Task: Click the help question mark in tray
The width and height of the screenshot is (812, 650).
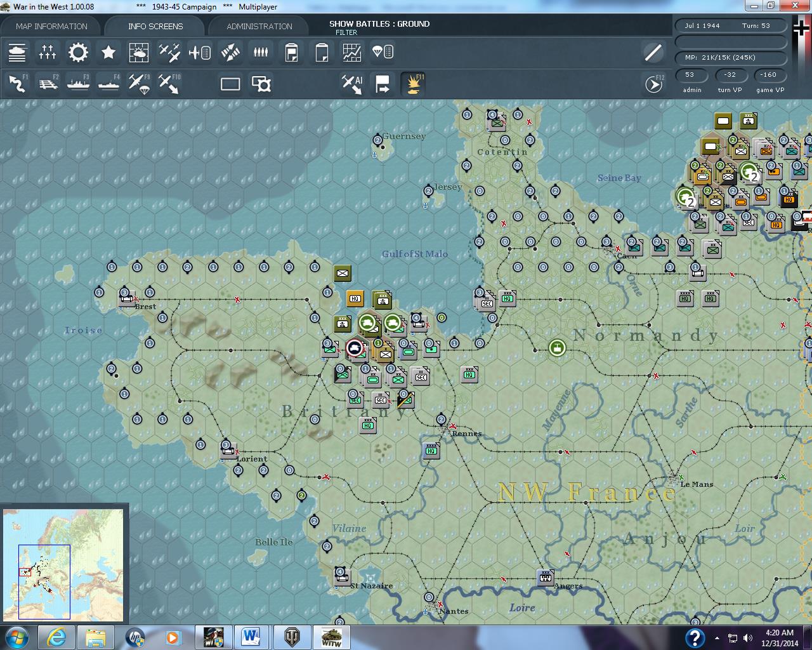Action: coord(695,637)
